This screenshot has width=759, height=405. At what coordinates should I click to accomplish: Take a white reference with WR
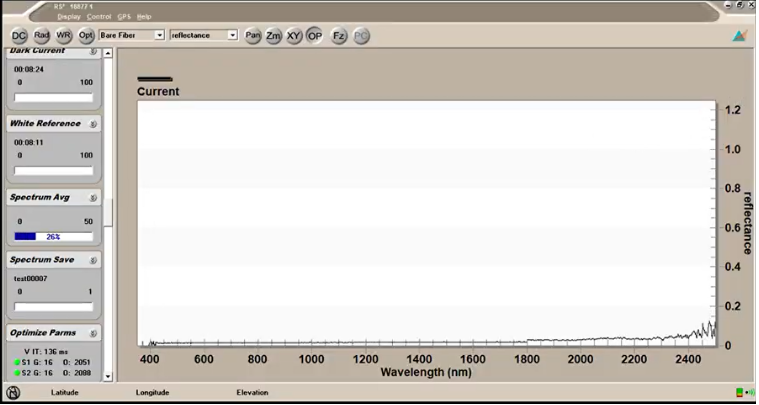tap(63, 35)
